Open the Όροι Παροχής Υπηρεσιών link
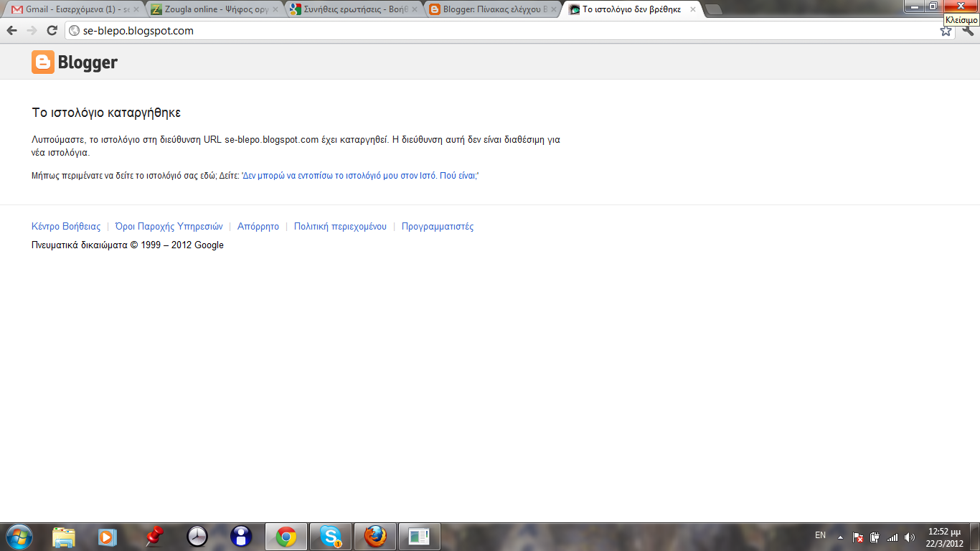The width and height of the screenshot is (980, 551). [x=169, y=227]
